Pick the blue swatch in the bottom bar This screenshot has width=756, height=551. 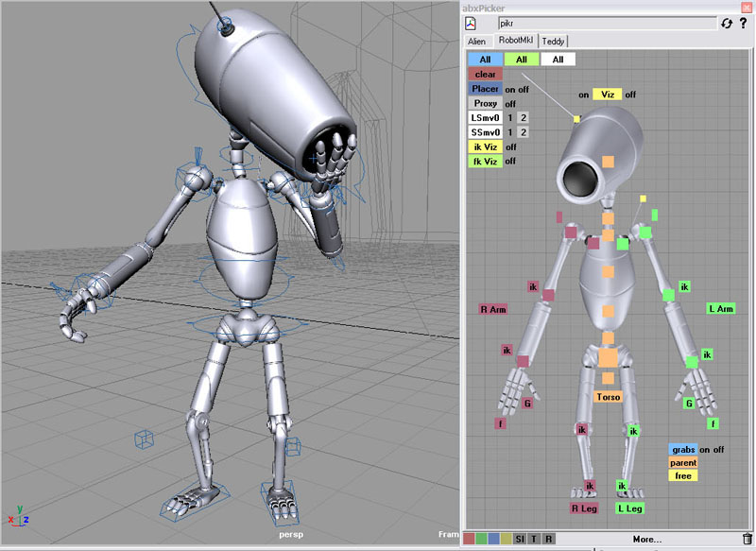tap(495, 539)
